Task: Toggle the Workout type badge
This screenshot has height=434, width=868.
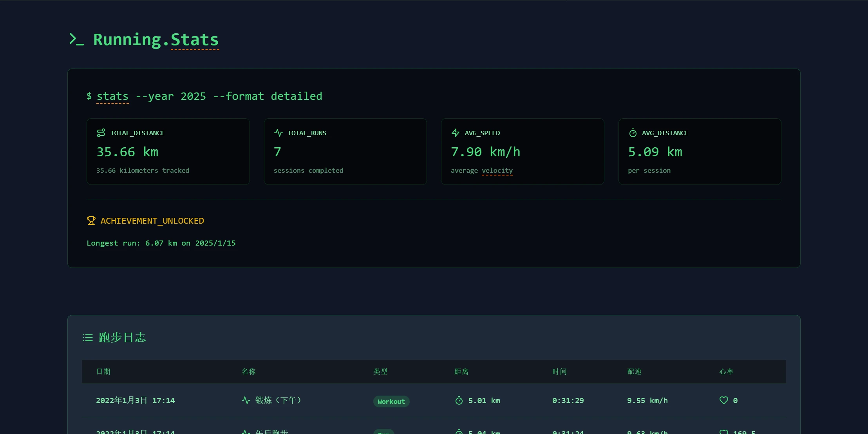Action: coord(391,401)
